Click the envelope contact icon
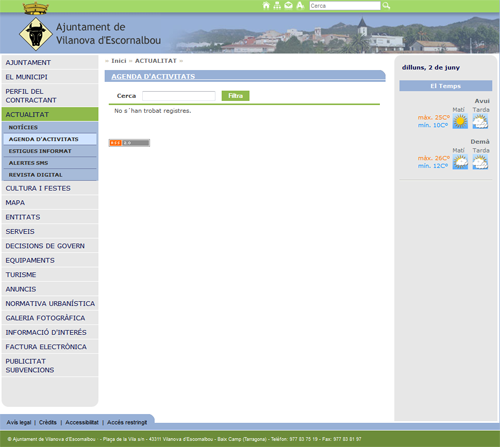 click(288, 5)
